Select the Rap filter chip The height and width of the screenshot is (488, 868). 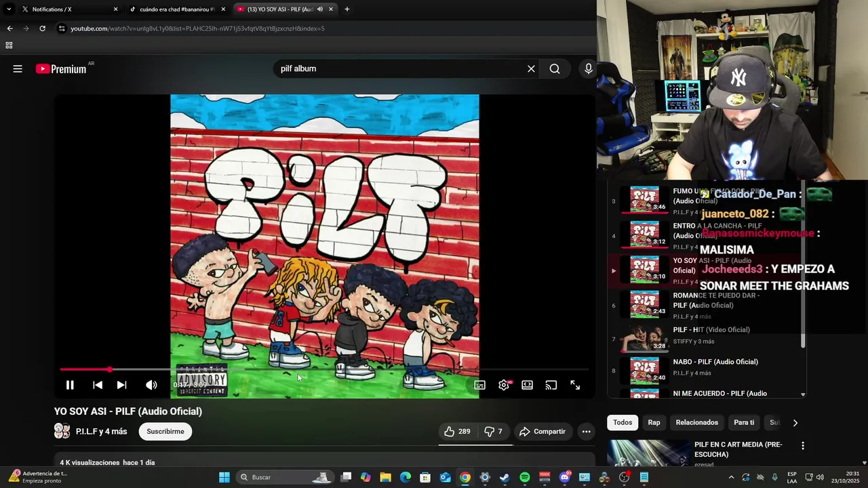pos(654,422)
